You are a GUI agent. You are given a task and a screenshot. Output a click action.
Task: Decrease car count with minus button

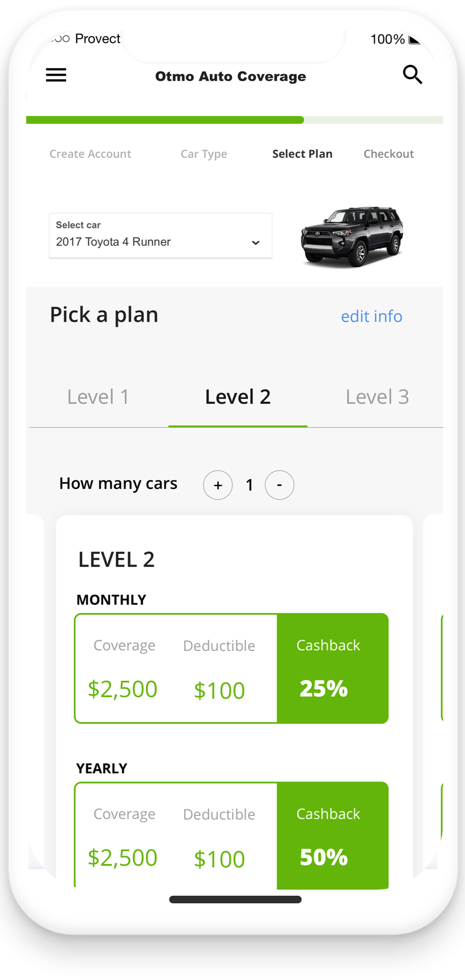[x=279, y=485]
